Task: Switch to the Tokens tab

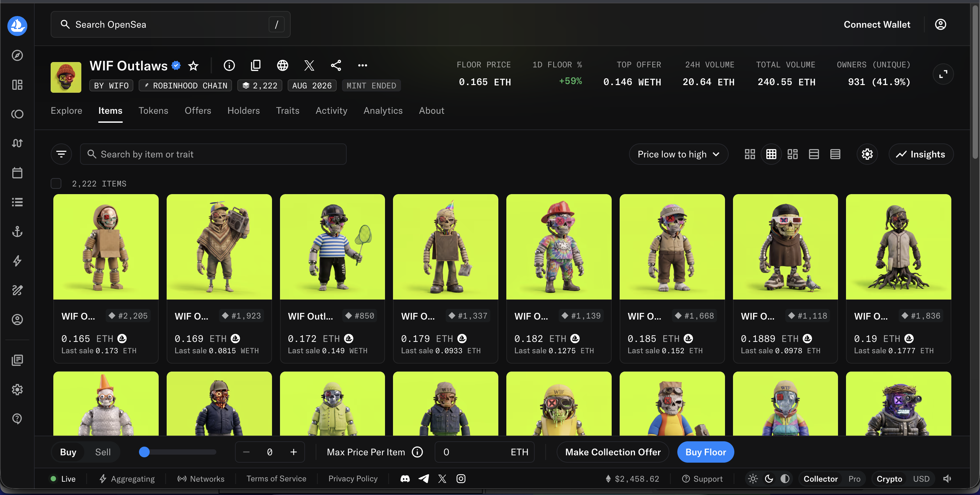Action: click(153, 111)
